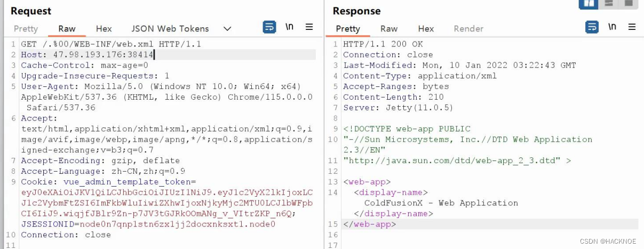
Task: Click the Accept: header label
Action: pyautogui.click(x=39, y=118)
